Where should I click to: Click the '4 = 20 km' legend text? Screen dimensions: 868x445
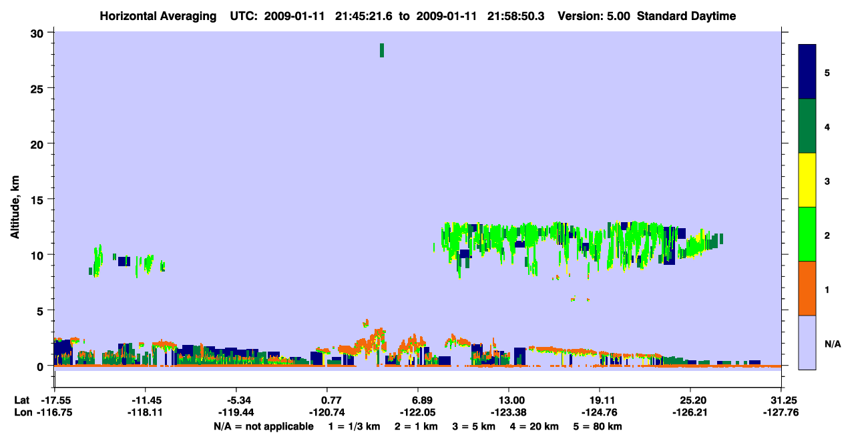click(533, 426)
